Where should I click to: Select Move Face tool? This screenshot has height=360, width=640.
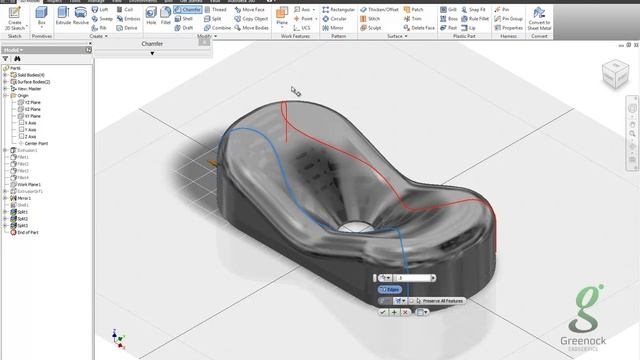(249, 9)
